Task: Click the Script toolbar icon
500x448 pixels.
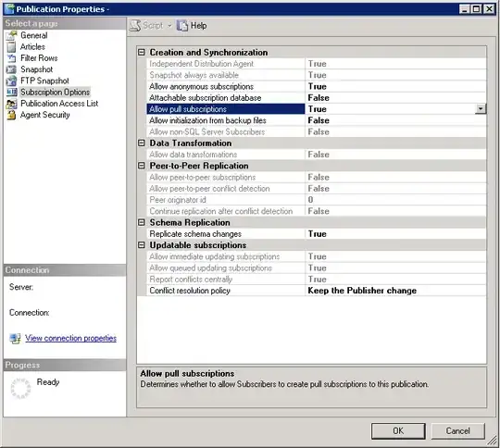Action: [x=135, y=26]
